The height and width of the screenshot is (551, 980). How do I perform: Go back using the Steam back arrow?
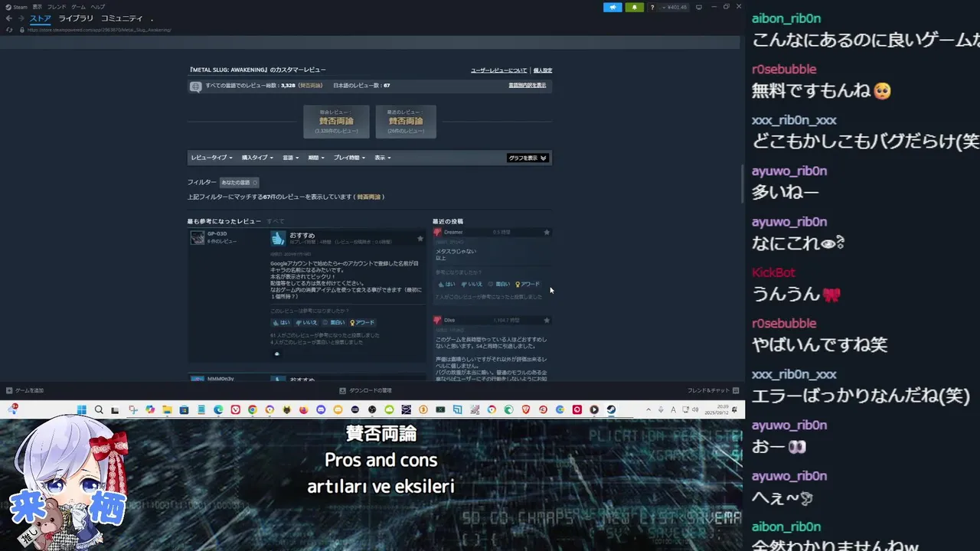(9, 18)
